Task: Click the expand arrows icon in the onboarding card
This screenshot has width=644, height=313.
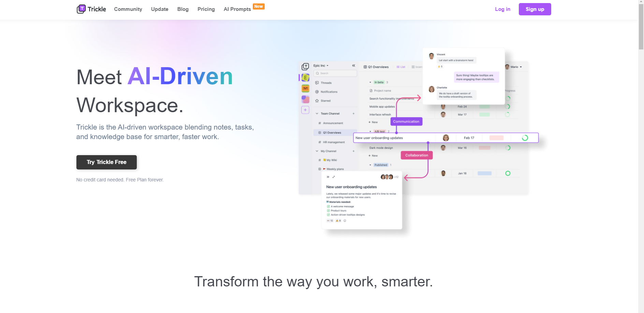Action: coord(334,177)
